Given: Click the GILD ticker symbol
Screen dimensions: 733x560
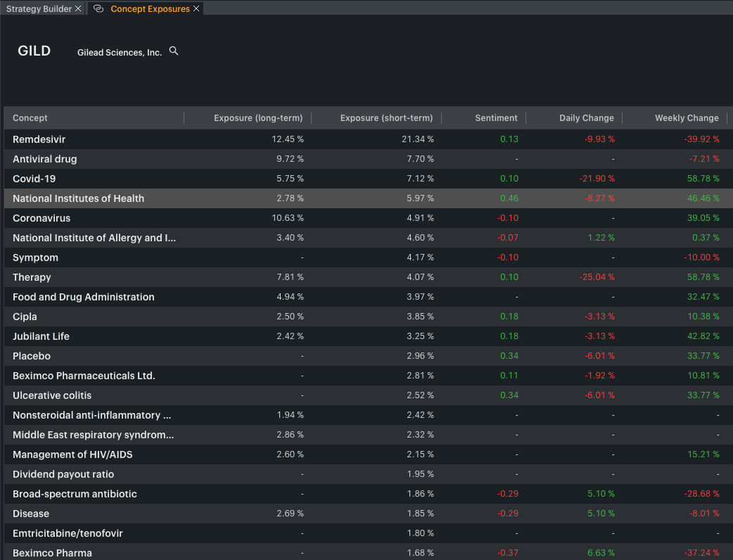Looking at the screenshot, I should 34,51.
